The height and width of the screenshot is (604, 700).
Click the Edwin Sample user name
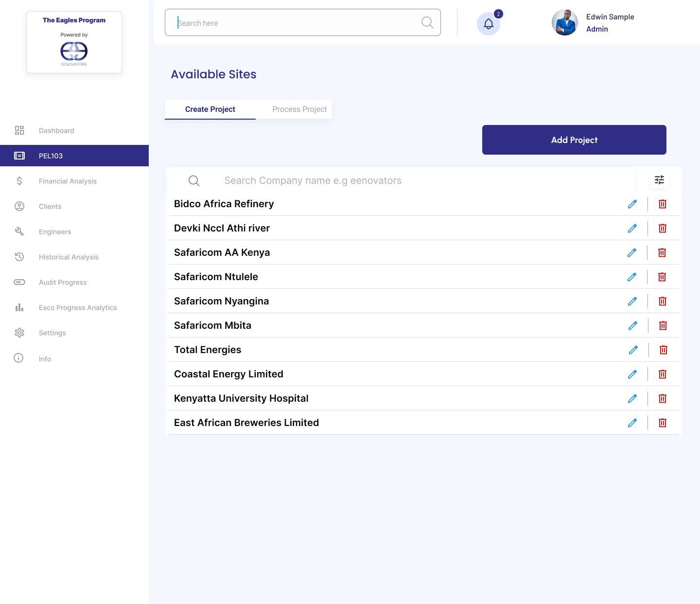(x=610, y=17)
